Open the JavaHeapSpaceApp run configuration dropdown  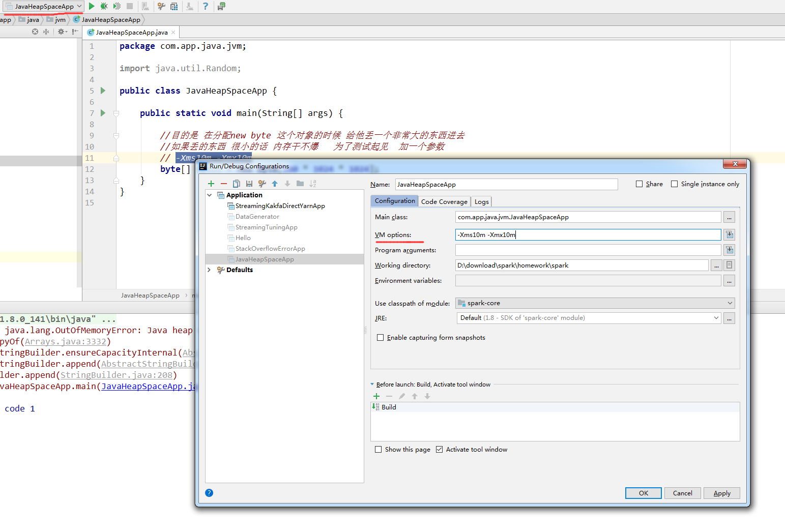pos(43,6)
